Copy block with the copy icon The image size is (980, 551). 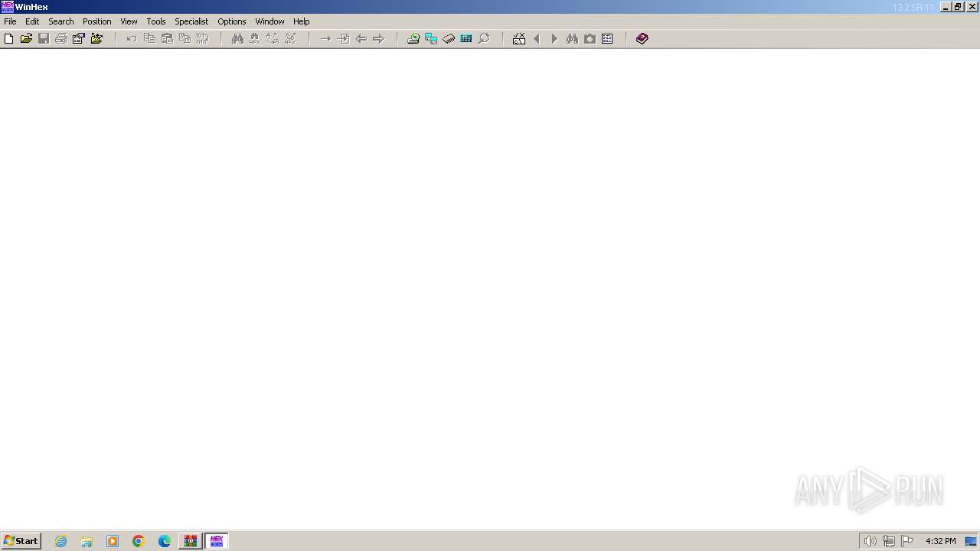(149, 38)
